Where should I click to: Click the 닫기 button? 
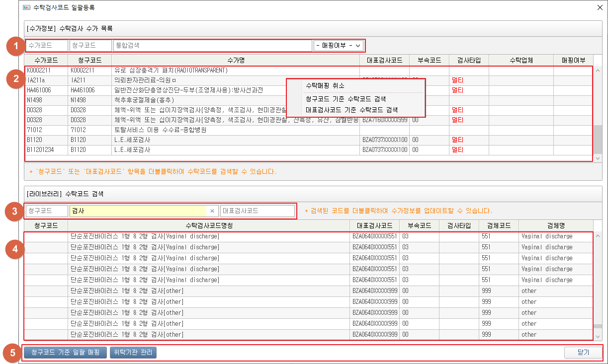tap(583, 353)
